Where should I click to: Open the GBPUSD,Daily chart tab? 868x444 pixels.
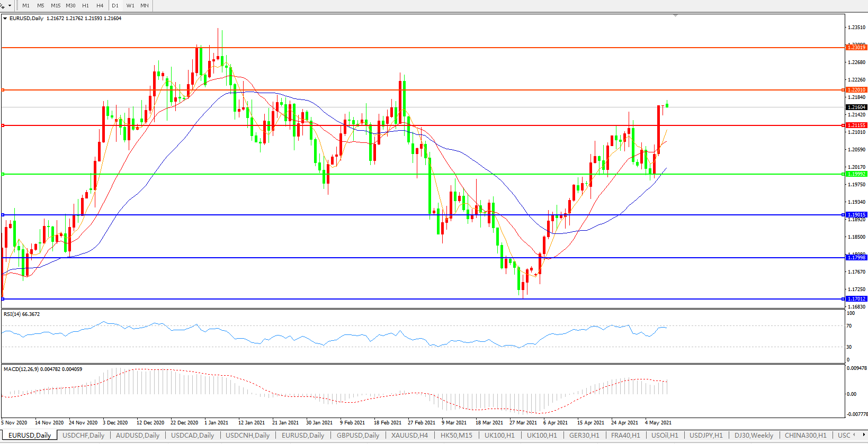click(x=358, y=436)
